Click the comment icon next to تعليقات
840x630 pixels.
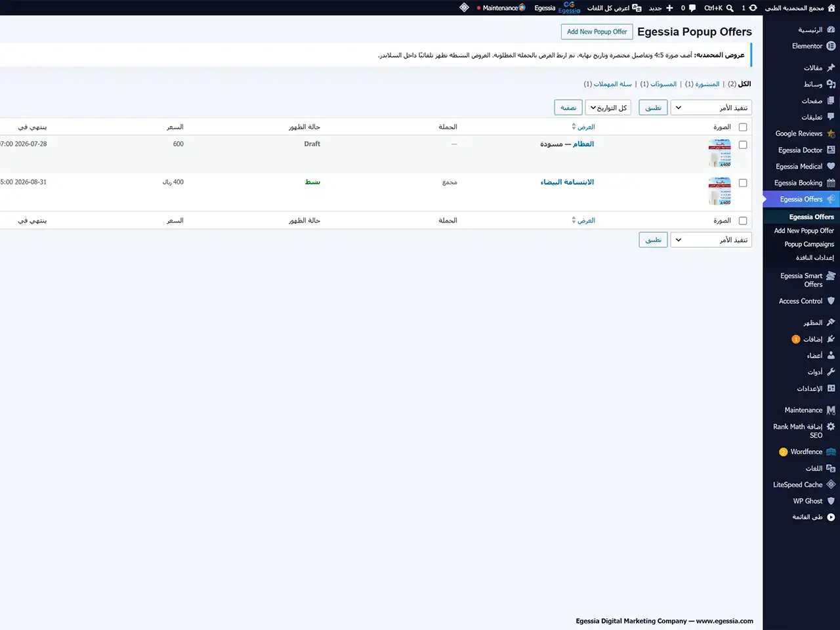coord(831,117)
